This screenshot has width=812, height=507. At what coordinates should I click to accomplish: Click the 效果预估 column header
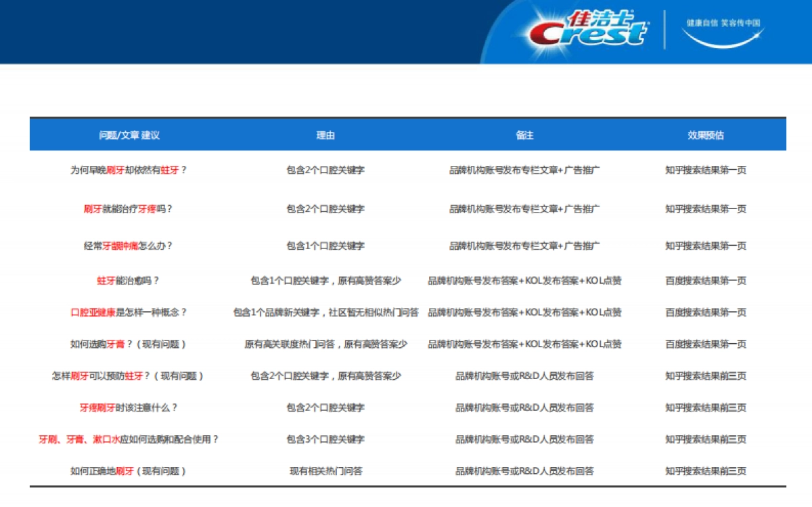coord(706,135)
